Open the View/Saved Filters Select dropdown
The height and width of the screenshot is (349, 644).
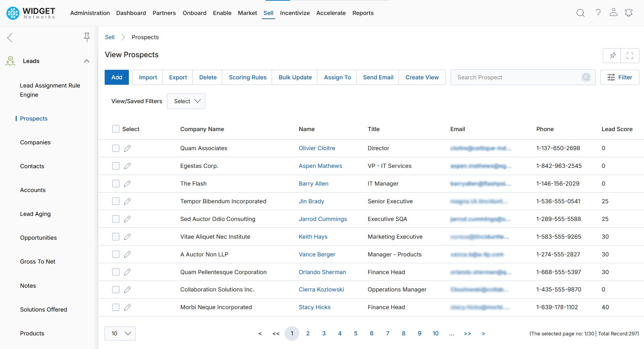(186, 101)
